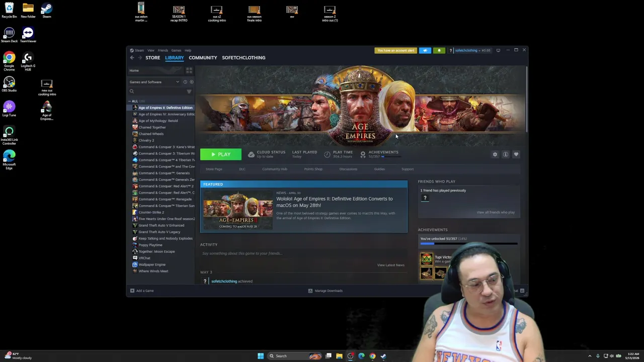
Task: Open the View menu
Action: 151,50
